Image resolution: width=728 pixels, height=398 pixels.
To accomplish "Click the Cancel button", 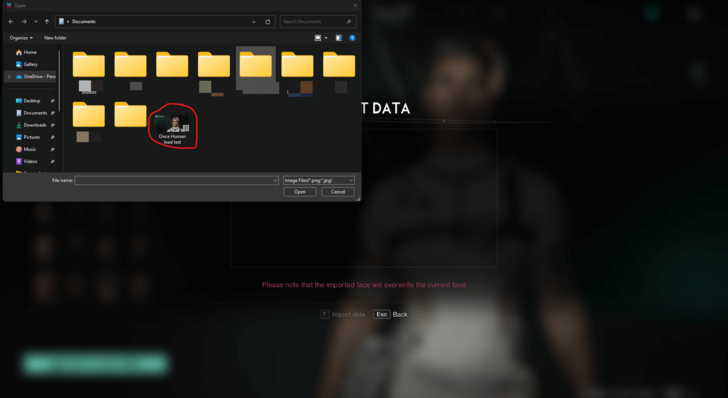I will [x=338, y=192].
